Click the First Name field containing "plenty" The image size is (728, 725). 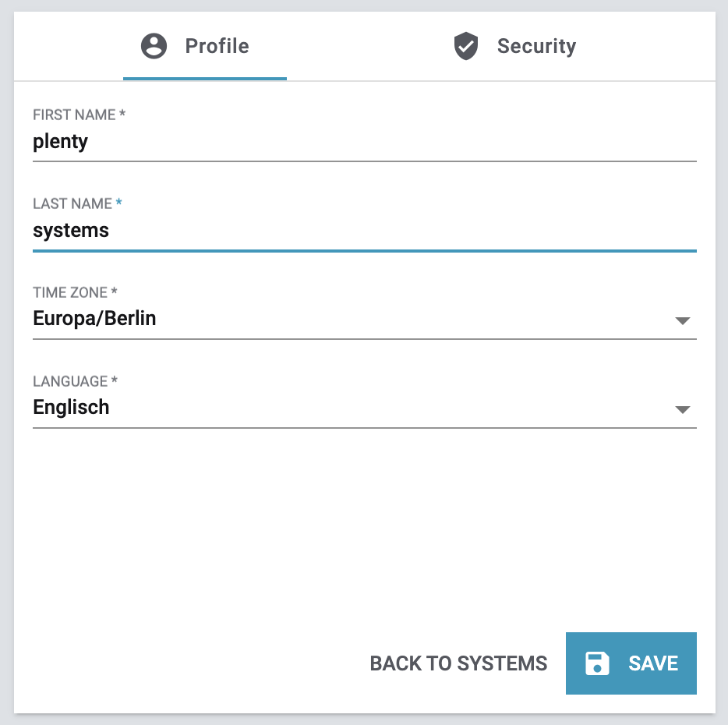[x=363, y=142]
